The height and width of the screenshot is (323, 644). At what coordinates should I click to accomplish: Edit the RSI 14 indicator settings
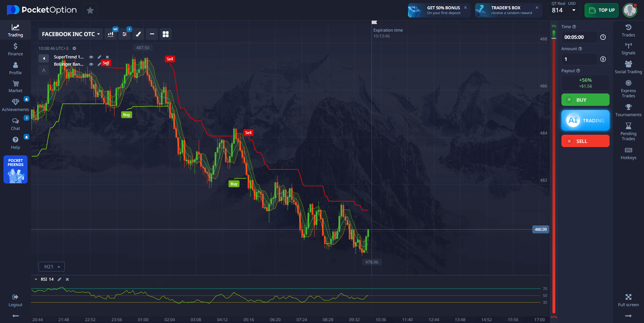60,279
